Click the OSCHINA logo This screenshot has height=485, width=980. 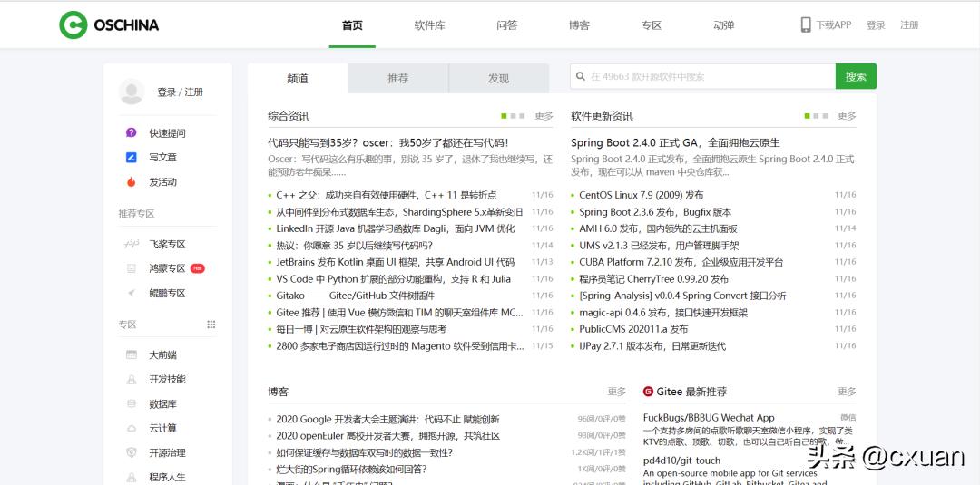pos(109,25)
